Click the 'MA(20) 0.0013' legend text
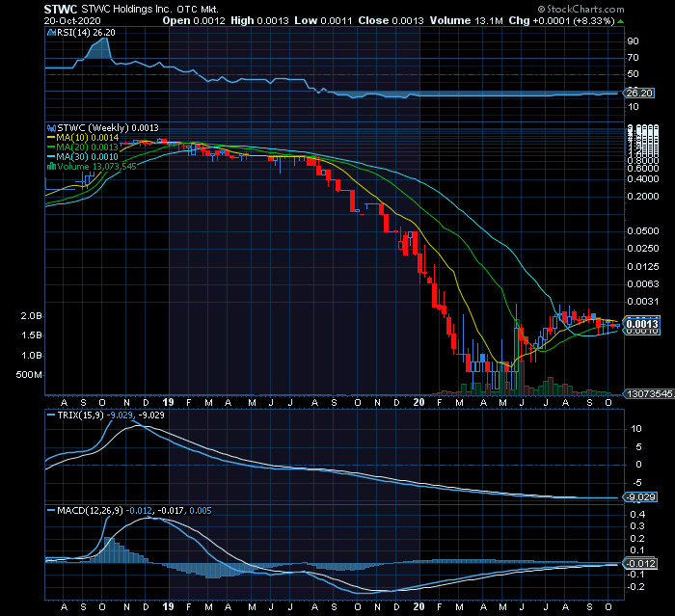Image resolution: width=675 pixels, height=616 pixels. click(x=88, y=147)
